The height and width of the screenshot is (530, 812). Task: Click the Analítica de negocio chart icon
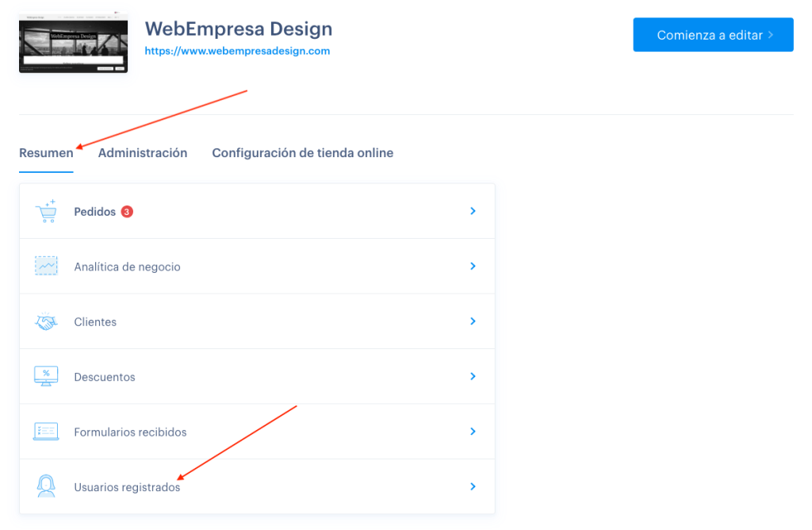tap(46, 266)
